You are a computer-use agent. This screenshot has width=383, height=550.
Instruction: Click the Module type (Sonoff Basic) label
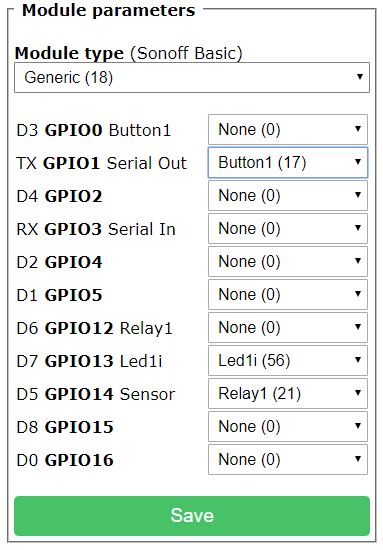point(129,53)
